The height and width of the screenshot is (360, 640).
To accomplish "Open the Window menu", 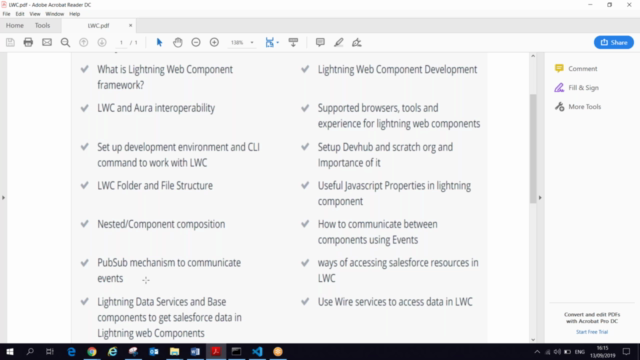I will tap(55, 14).
